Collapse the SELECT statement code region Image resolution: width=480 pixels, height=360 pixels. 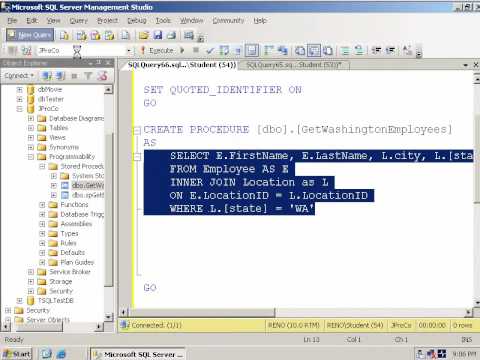click(137, 156)
